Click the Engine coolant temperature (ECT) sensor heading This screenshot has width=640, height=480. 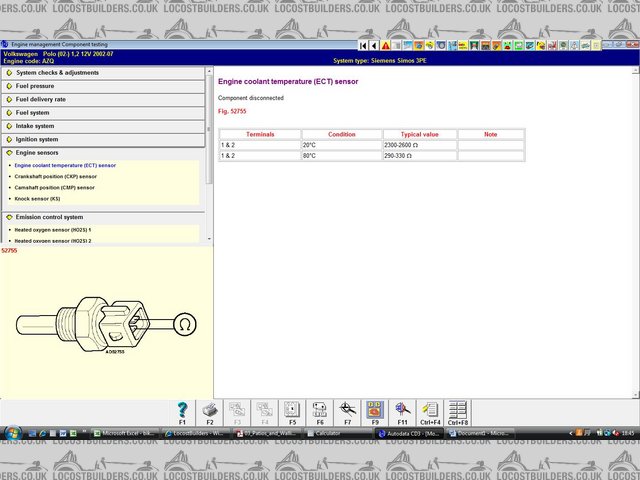tap(288, 82)
